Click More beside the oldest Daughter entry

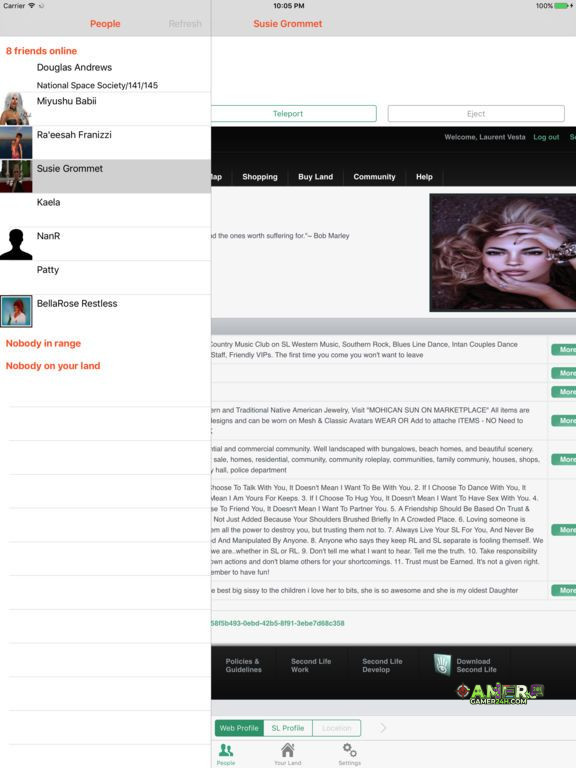pos(564,590)
